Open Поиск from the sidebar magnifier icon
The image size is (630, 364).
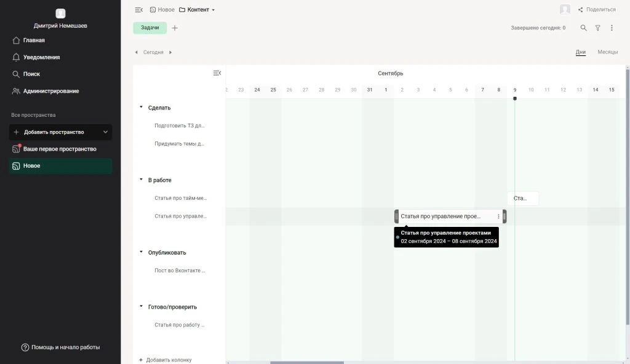coord(31,73)
